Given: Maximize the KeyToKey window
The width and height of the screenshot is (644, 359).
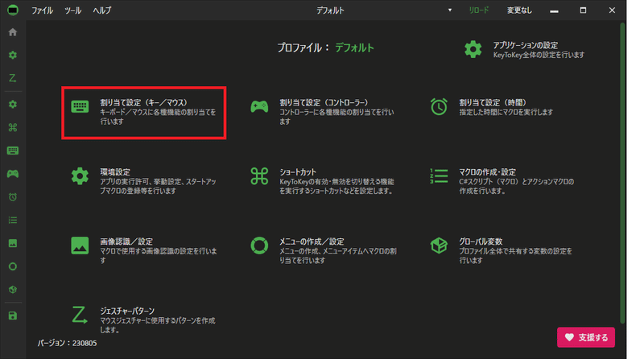Looking at the screenshot, I should 583,10.
